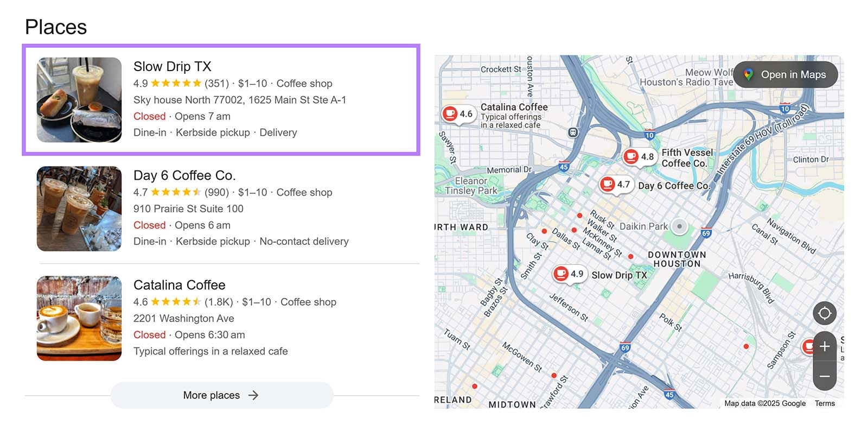Image resolution: width=868 pixels, height=437 pixels.
Task: Click the Slow Drip TX photo thumbnail
Action: (79, 100)
